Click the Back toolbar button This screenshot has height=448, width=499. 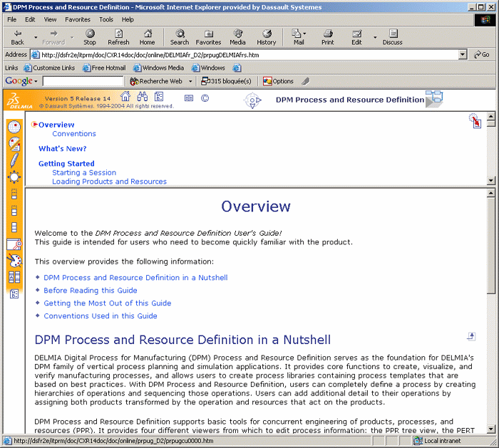[x=18, y=37]
